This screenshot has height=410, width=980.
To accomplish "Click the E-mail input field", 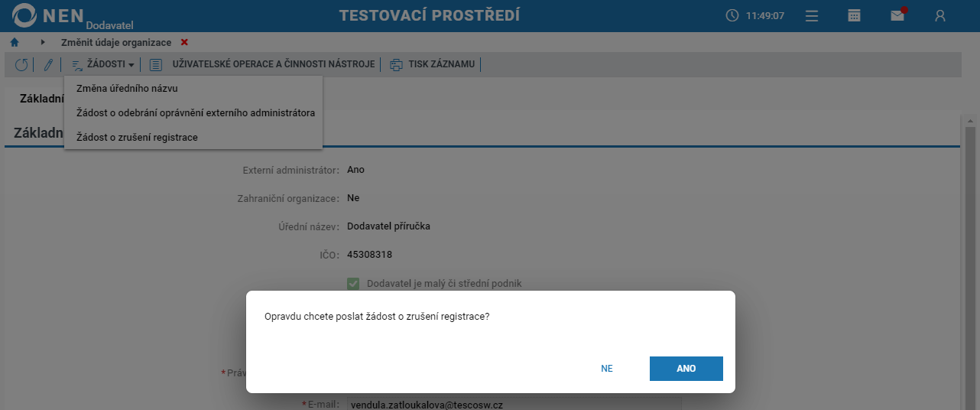I will [x=514, y=404].
